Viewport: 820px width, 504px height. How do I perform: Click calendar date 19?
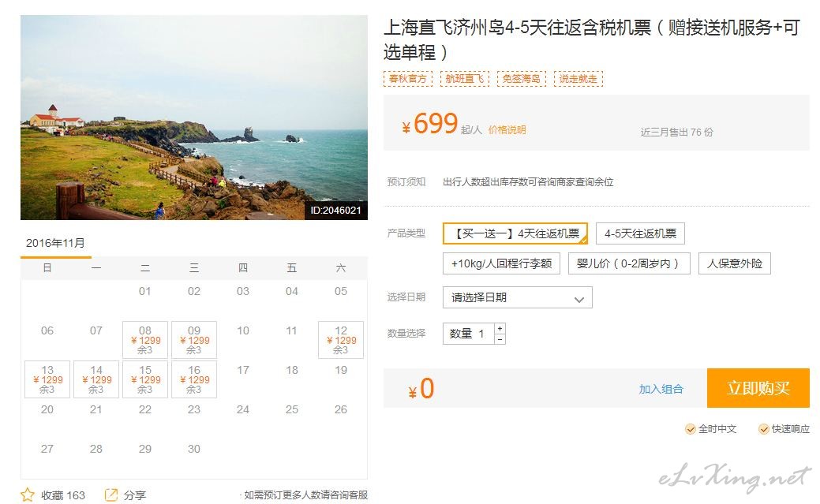(x=341, y=370)
